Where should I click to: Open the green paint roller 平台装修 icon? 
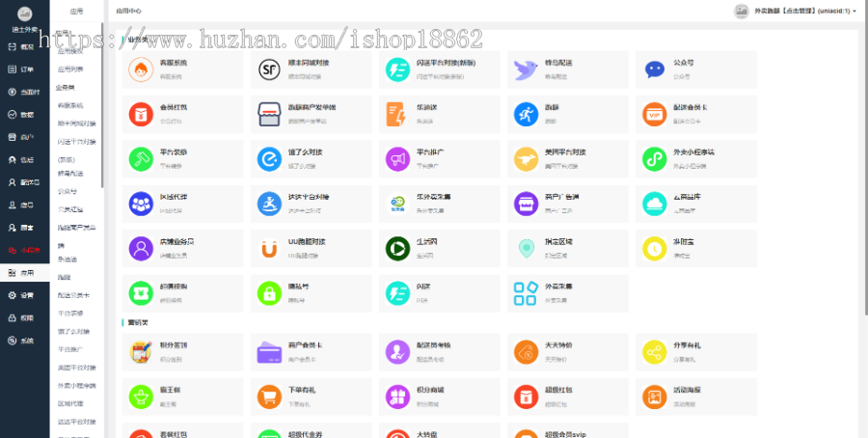[141, 159]
